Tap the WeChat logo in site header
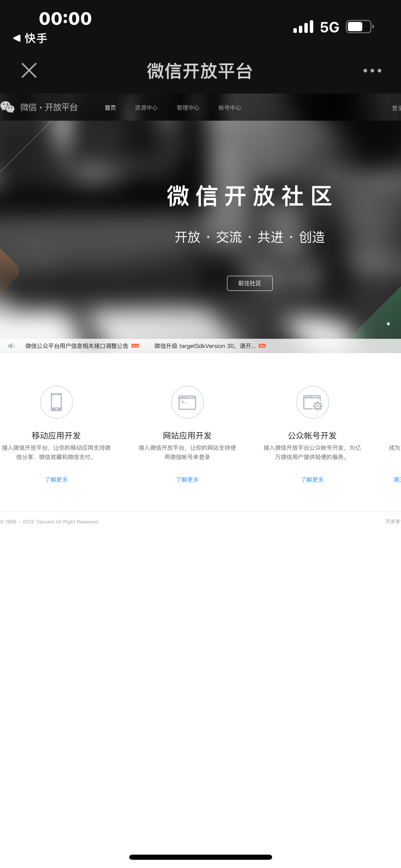401x868 pixels. click(8, 107)
